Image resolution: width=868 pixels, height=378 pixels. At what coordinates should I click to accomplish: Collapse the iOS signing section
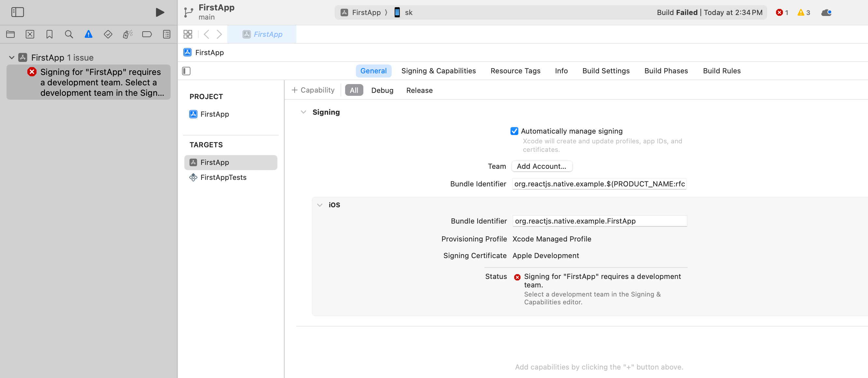pyautogui.click(x=320, y=205)
